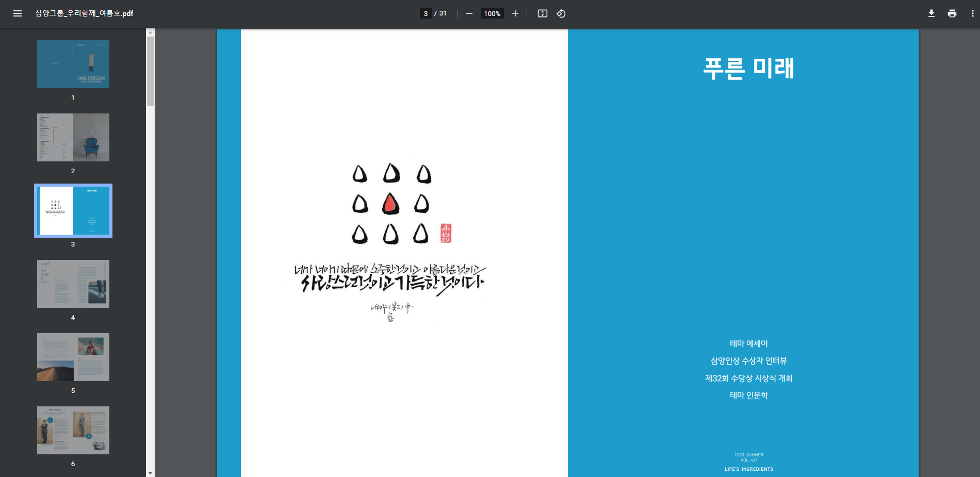Click the sidebar scrollbar up arrow
The image size is (980, 477).
pos(150,32)
